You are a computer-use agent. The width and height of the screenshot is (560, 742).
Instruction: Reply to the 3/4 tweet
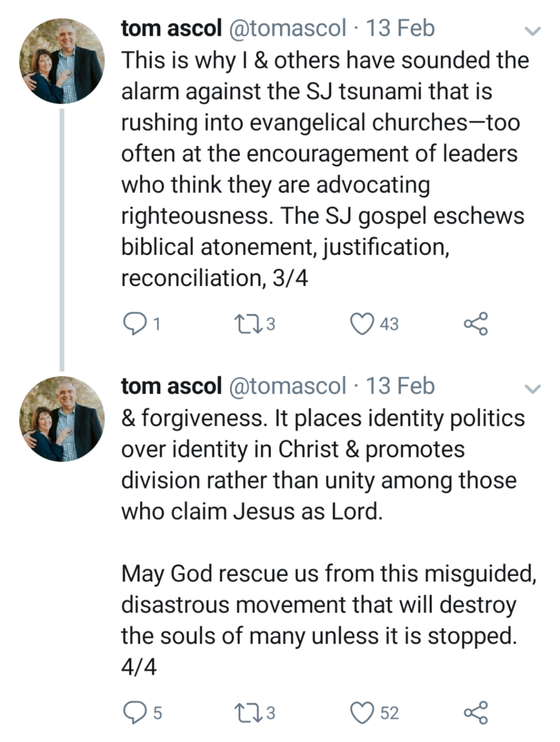pyautogui.click(x=134, y=324)
